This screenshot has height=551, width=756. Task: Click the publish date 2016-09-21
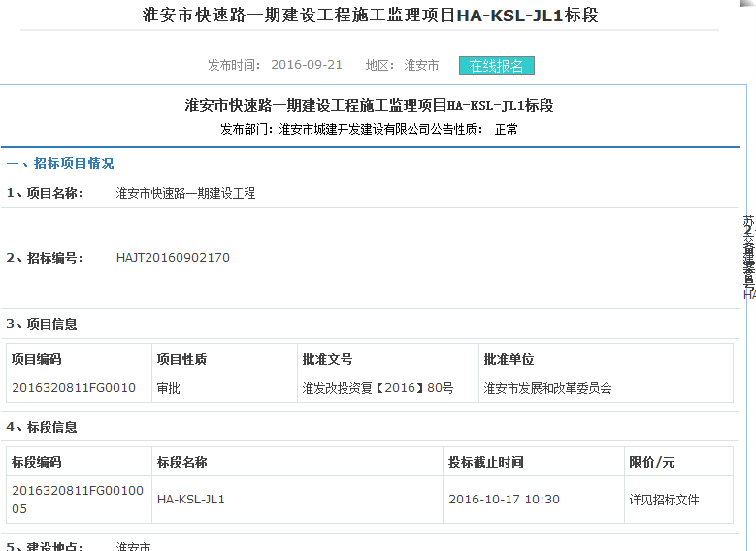[307, 66]
